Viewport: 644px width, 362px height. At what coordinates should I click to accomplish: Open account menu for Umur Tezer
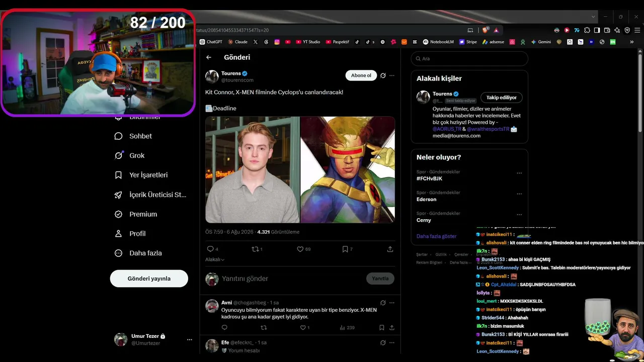[x=190, y=340]
